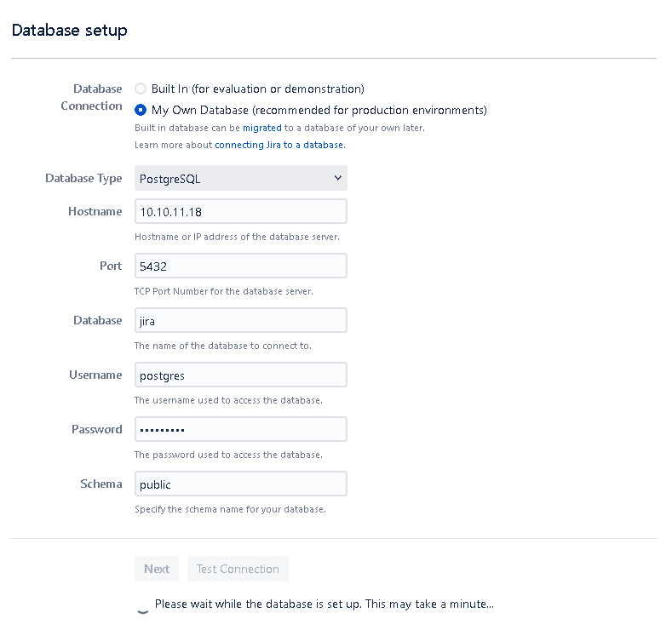This screenshot has height=630, width=672.
Task: Open the Database Type PostgreSQL dropdown
Action: (x=241, y=178)
